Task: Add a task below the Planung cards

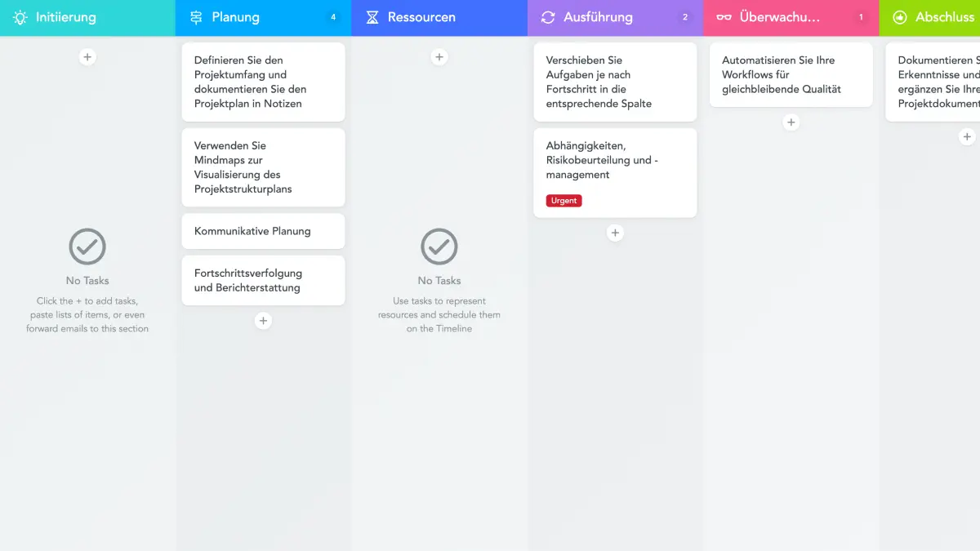Action: point(263,321)
